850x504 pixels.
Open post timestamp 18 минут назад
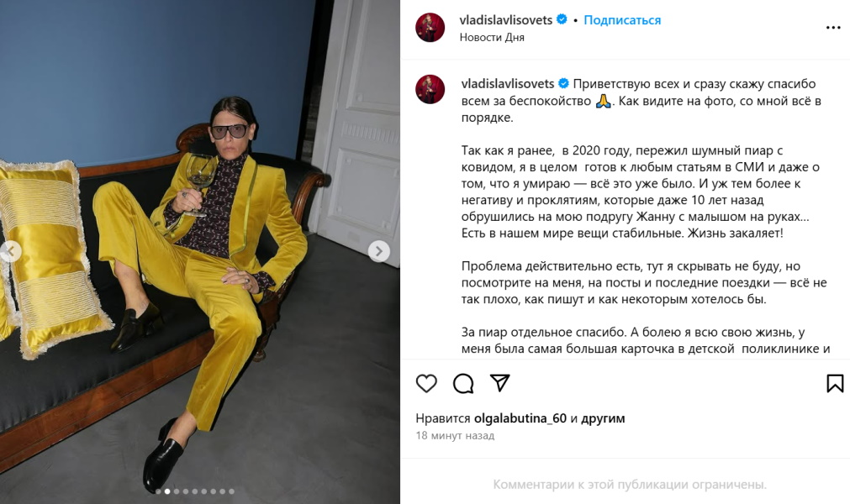[x=455, y=435]
